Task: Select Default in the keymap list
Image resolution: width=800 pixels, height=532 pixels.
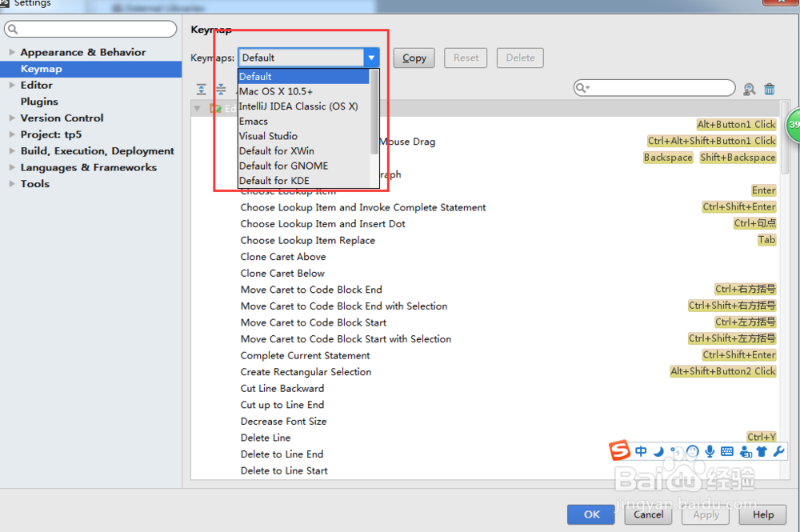Action: (303, 77)
